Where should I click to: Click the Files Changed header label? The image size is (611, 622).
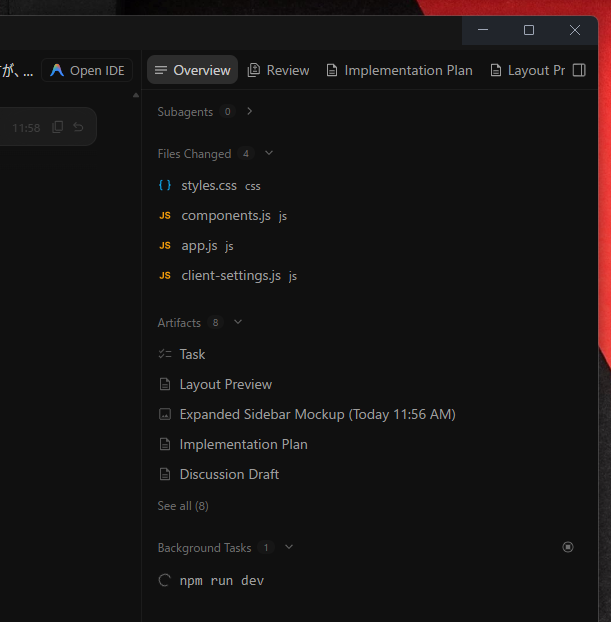(x=194, y=154)
